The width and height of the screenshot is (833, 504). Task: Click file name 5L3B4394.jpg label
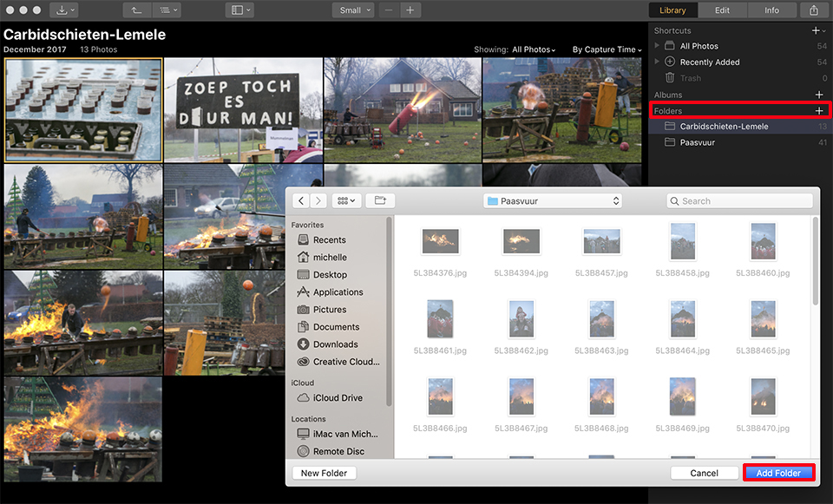click(521, 273)
